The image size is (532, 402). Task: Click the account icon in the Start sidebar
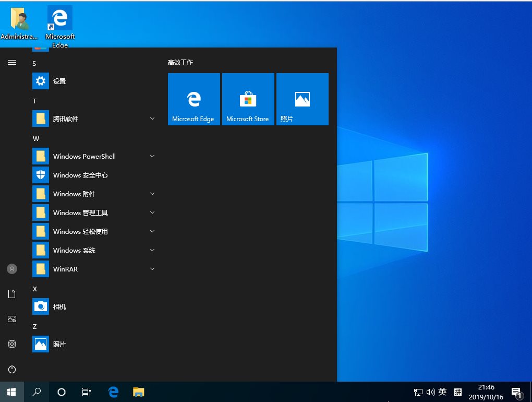(x=11, y=269)
